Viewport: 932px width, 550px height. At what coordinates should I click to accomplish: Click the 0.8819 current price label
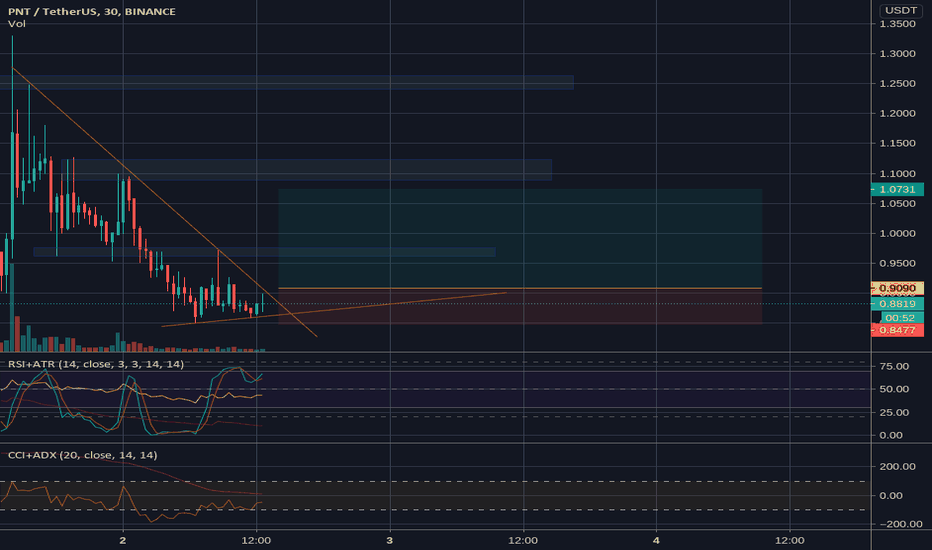(897, 304)
